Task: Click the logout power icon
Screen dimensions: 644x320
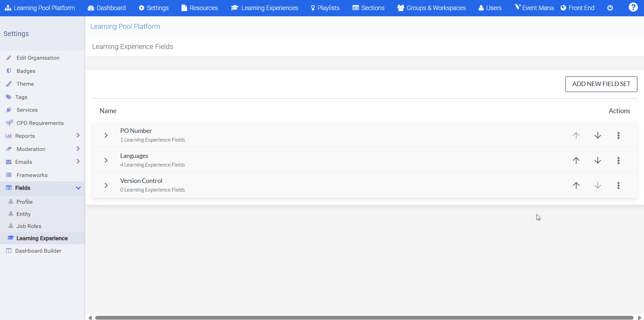Action: pos(610,8)
